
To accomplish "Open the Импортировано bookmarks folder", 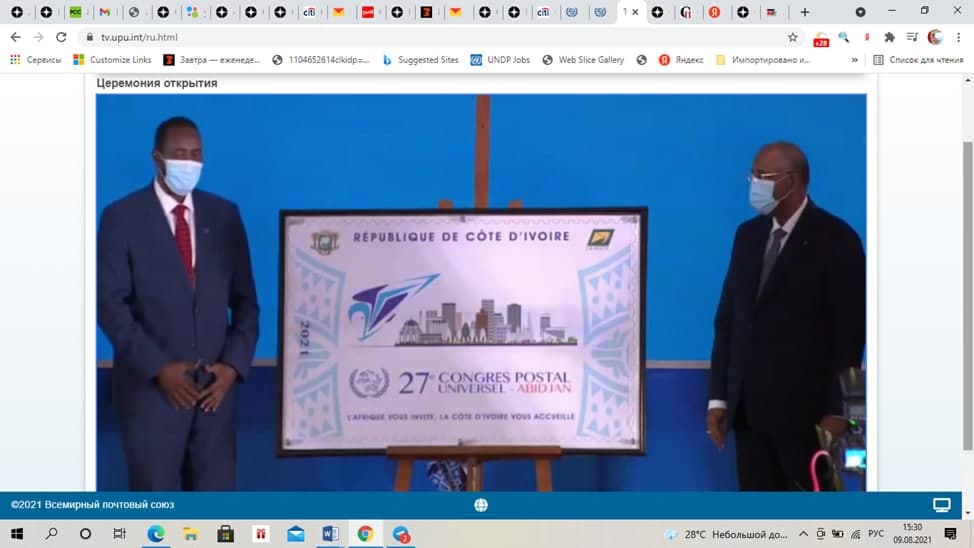I will [763, 60].
